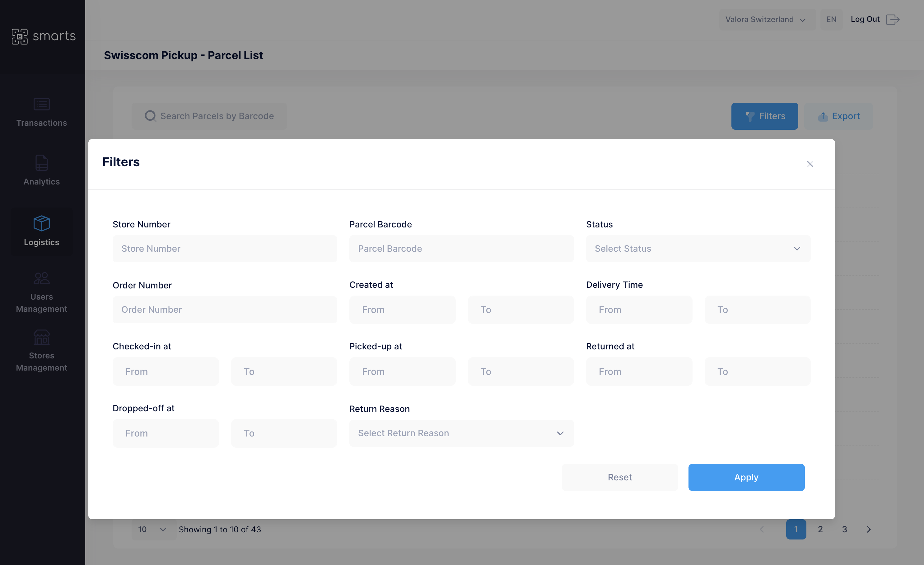The width and height of the screenshot is (924, 565).
Task: Apply the selected filters
Action: [x=746, y=477]
